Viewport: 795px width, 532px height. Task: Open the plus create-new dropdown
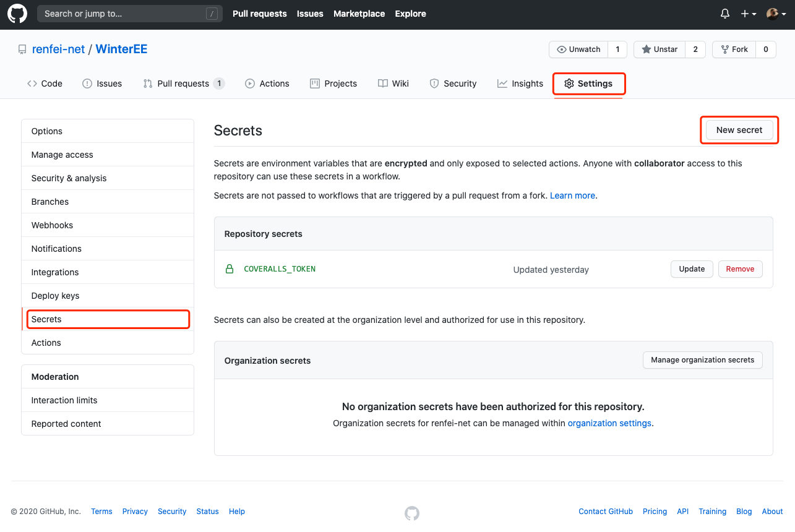749,14
